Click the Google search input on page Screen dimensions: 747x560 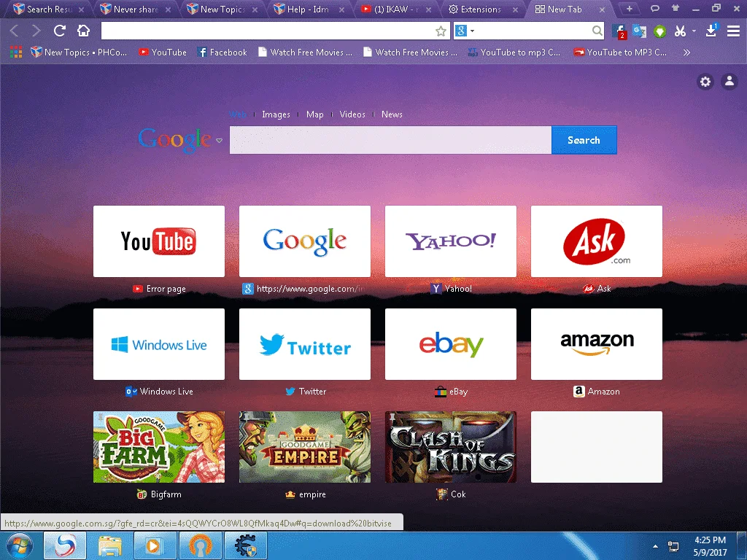pos(391,140)
